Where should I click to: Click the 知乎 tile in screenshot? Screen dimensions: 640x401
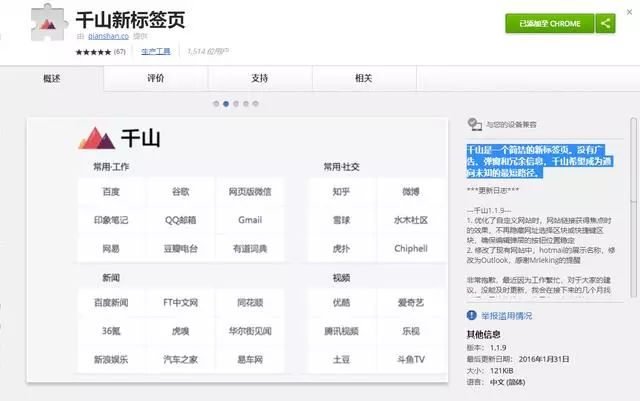(341, 191)
